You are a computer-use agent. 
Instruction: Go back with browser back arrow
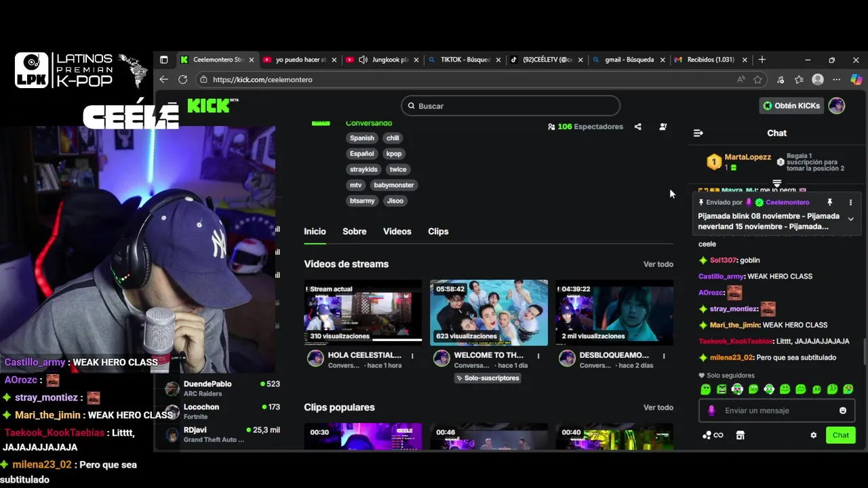point(163,79)
